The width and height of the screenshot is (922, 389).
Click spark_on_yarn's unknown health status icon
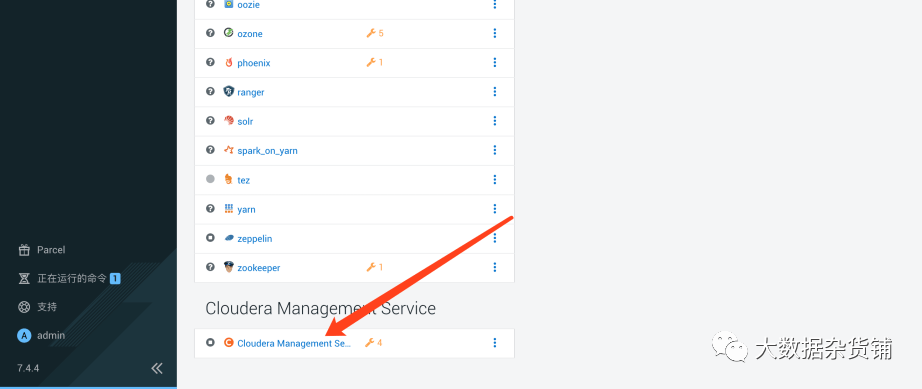[211, 150]
